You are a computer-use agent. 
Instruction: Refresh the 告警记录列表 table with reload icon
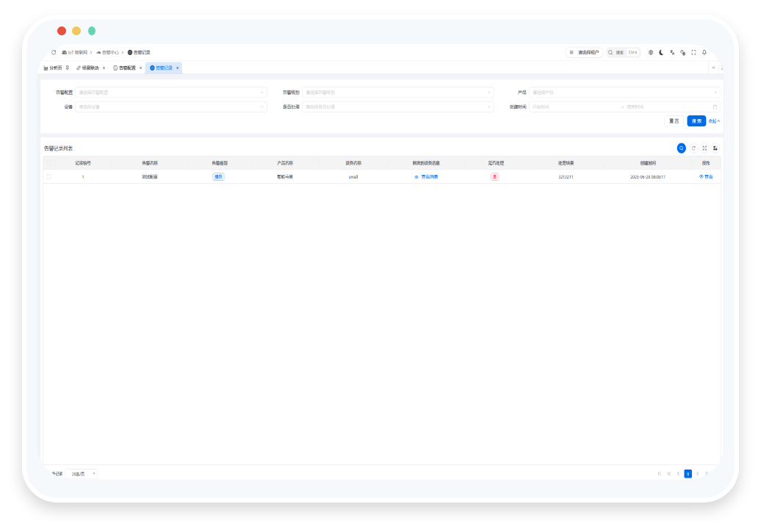693,148
